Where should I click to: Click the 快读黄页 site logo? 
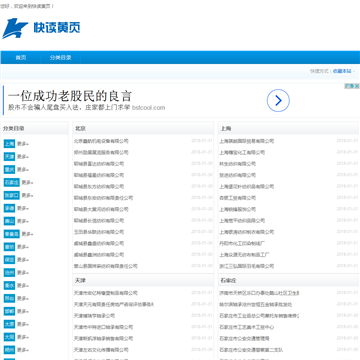(x=41, y=28)
